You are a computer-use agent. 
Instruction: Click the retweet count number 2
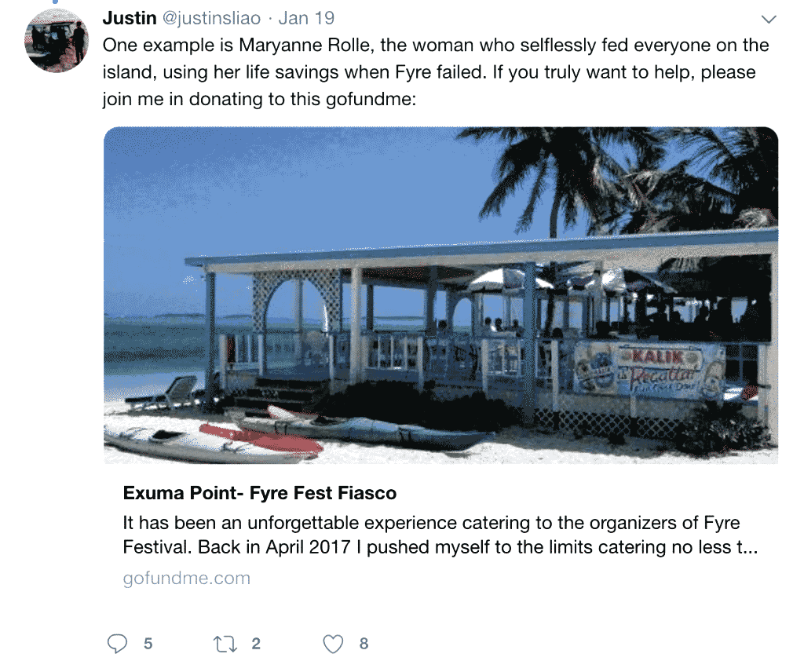click(256, 645)
